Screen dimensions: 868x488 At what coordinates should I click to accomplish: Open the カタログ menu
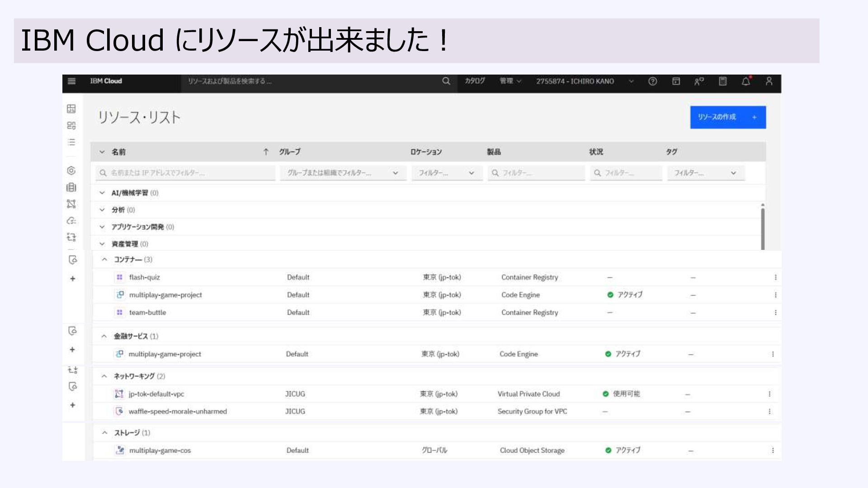tap(475, 81)
